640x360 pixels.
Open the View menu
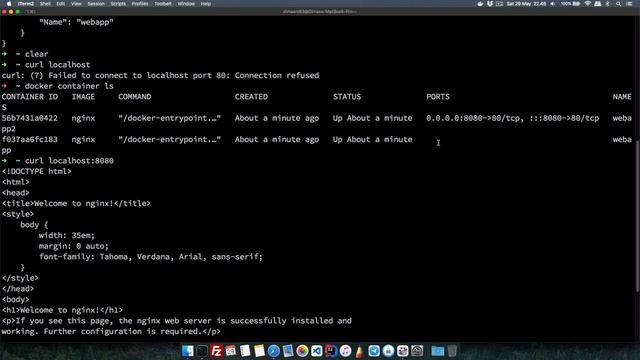[76, 4]
